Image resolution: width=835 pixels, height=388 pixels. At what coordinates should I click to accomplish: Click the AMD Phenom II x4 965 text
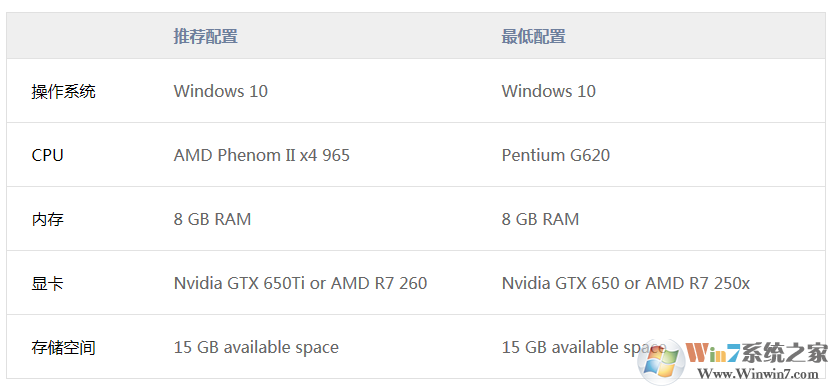click(261, 155)
